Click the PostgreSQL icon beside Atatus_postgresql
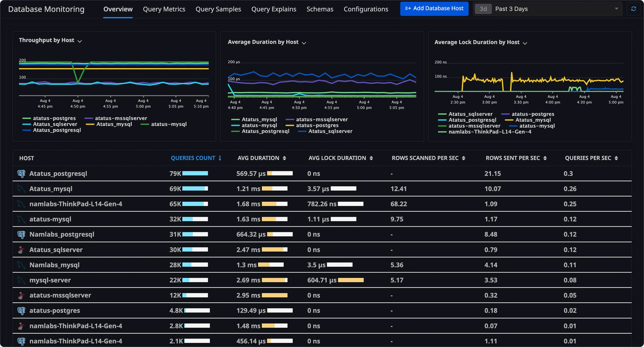 (21, 173)
